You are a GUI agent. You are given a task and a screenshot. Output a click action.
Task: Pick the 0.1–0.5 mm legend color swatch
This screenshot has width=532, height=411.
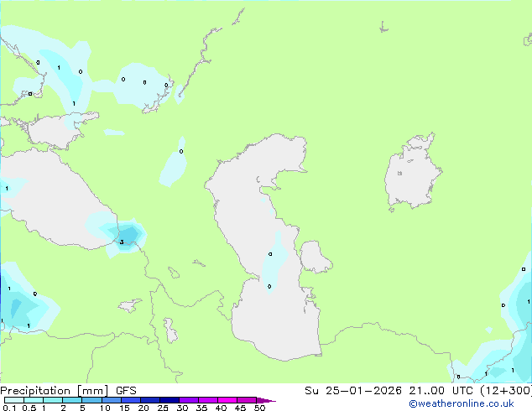pos(14,400)
